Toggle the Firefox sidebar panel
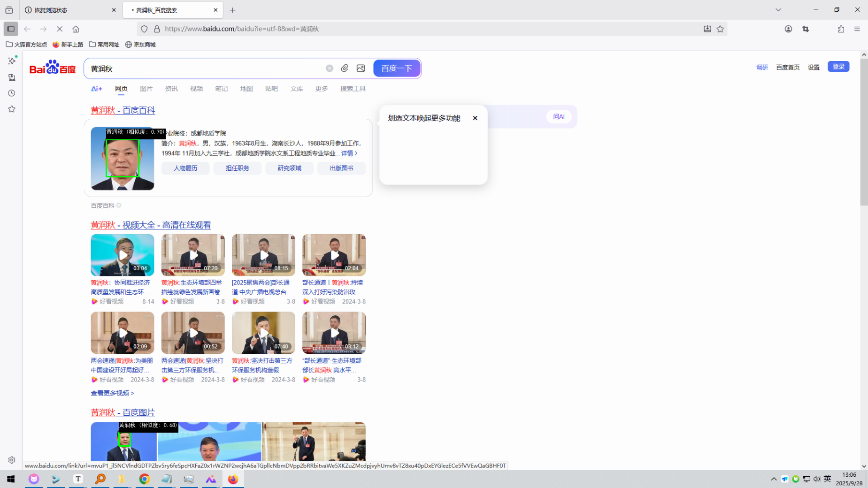The width and height of the screenshot is (868, 488). [x=11, y=29]
